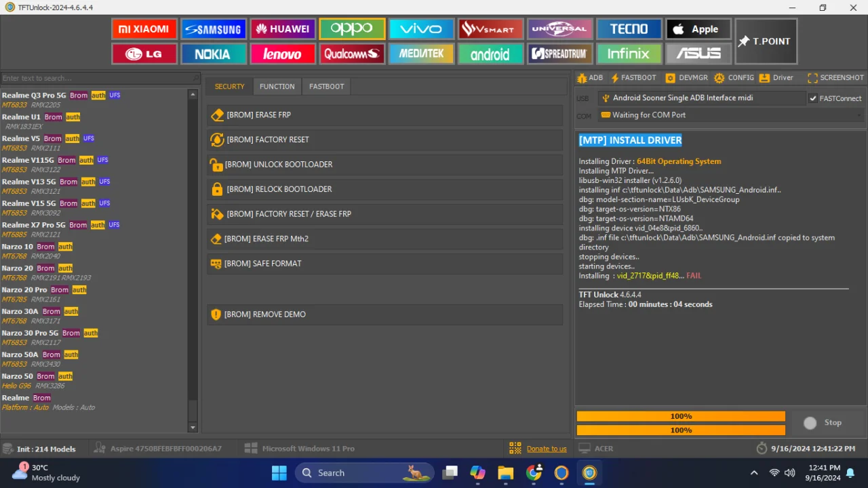Select the MediaTek platform tile
868x488 pixels.
(421, 54)
